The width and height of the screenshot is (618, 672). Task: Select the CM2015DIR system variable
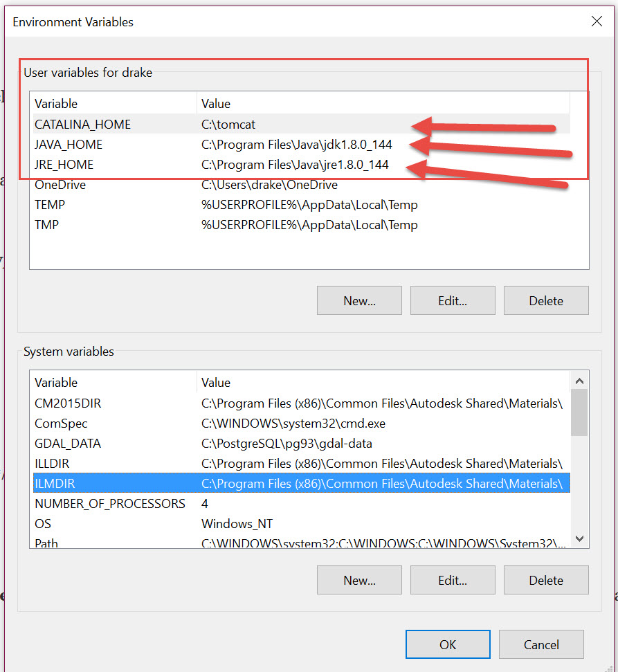(68, 403)
